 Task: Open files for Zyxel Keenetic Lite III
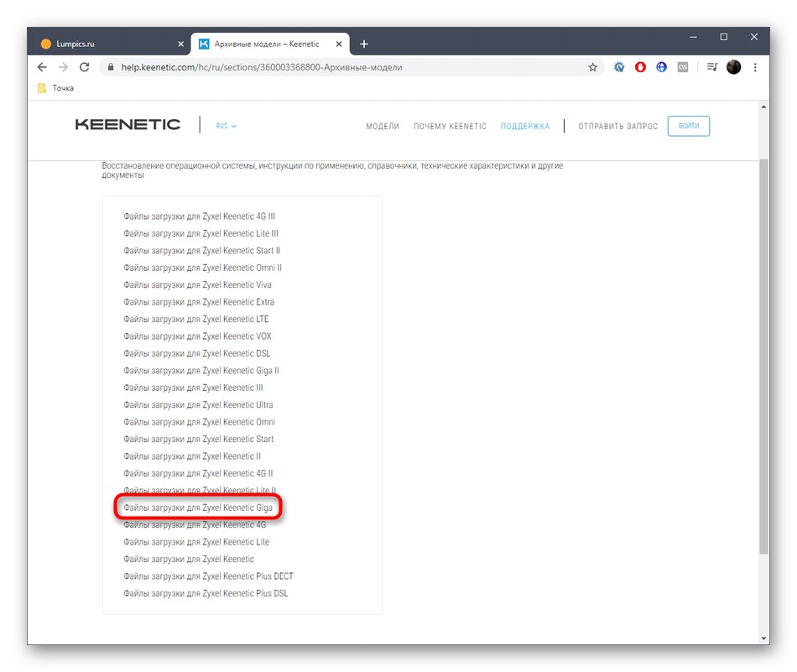pos(201,233)
